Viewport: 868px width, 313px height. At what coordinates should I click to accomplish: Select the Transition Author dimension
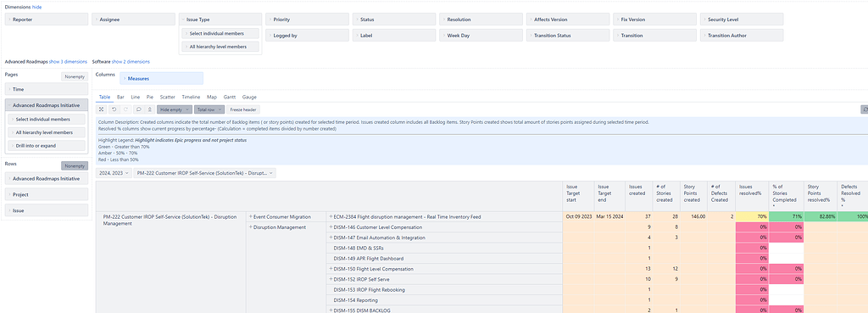(x=742, y=35)
